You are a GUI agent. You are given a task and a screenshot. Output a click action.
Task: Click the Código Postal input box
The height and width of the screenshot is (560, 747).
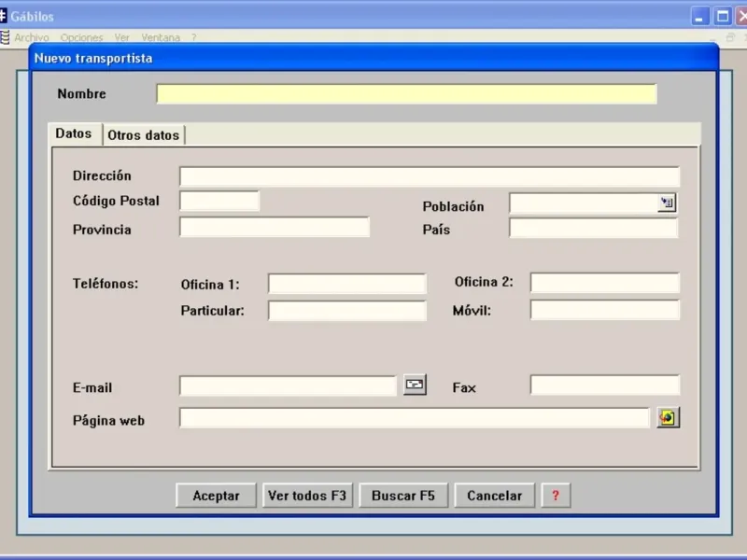coord(219,201)
